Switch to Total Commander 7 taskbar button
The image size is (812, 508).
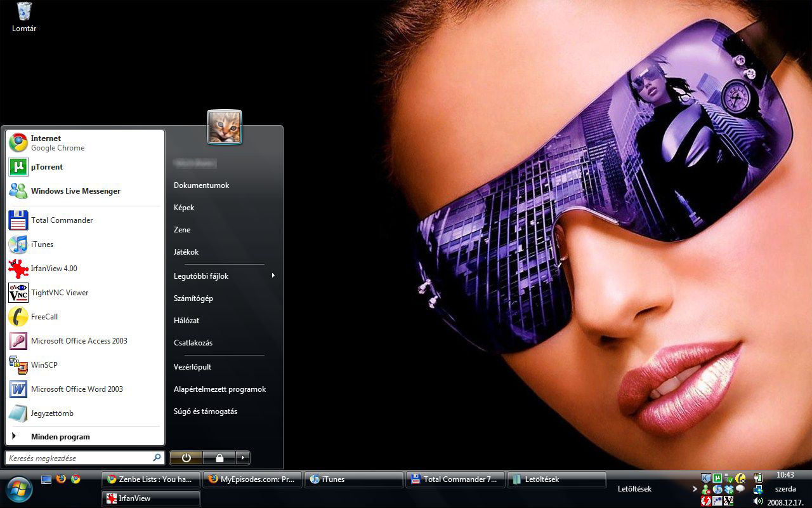pyautogui.click(x=455, y=479)
